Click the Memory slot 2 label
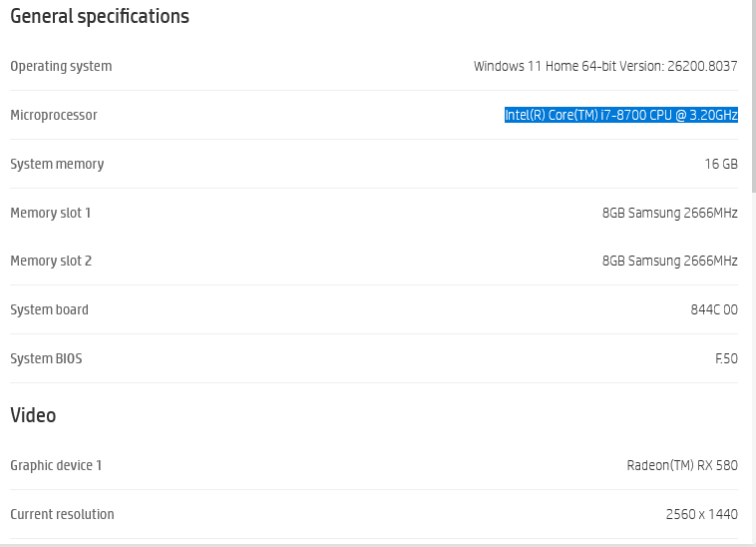This screenshot has width=756, height=547. coord(51,261)
